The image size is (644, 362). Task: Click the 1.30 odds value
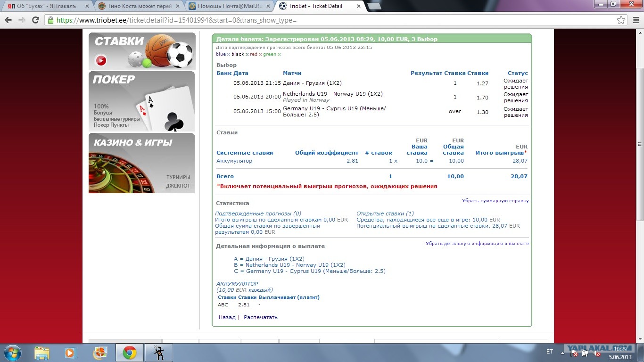tap(482, 112)
